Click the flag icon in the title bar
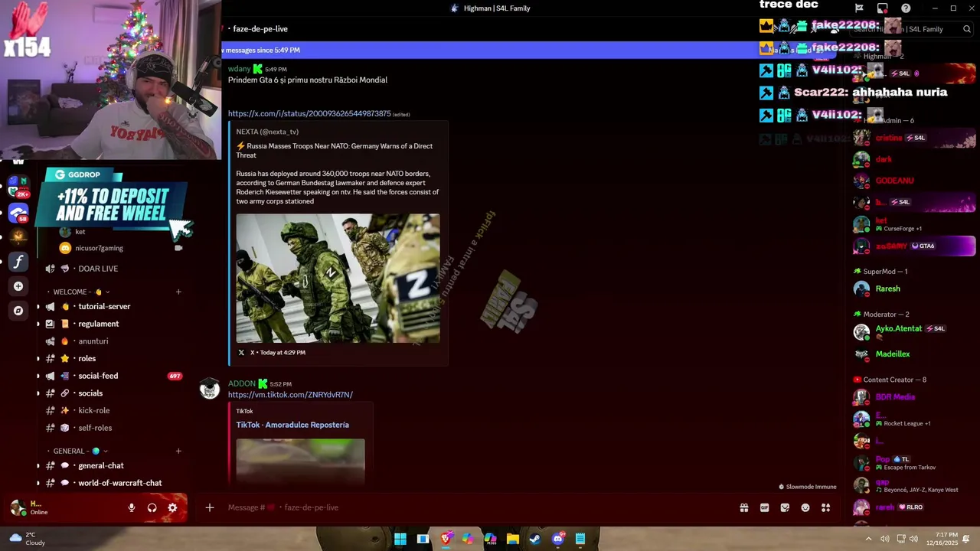 (x=860, y=8)
